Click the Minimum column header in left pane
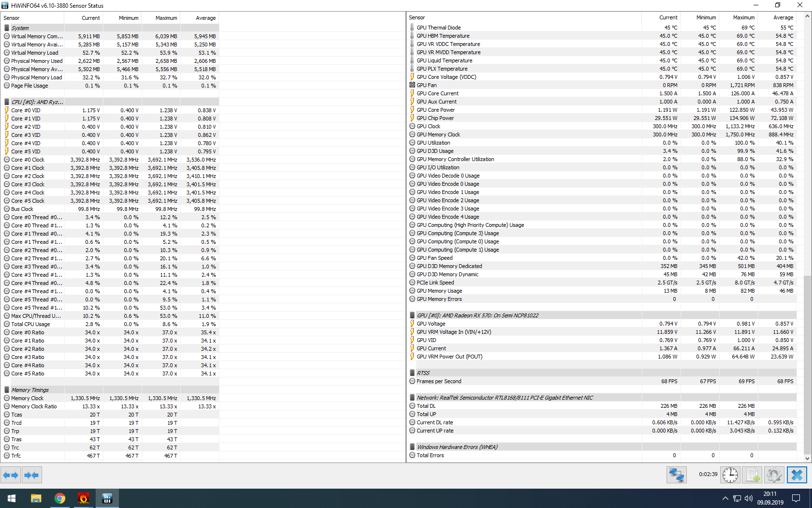812x508 pixels. click(x=122, y=18)
